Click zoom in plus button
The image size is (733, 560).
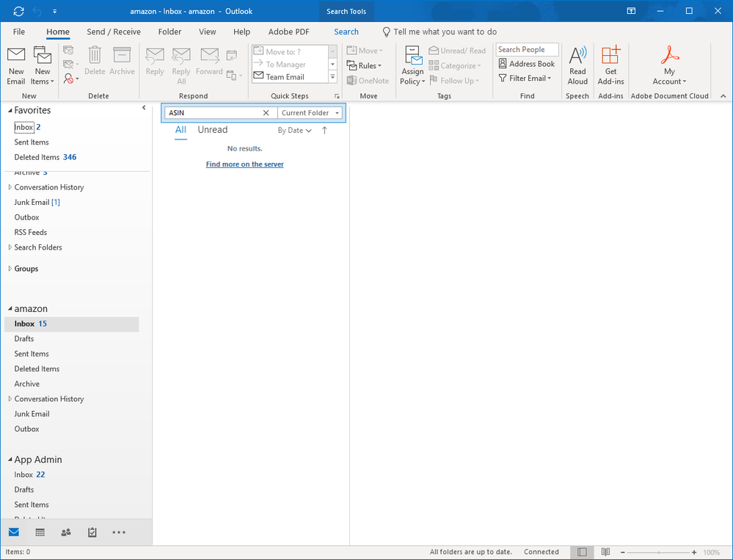click(694, 553)
